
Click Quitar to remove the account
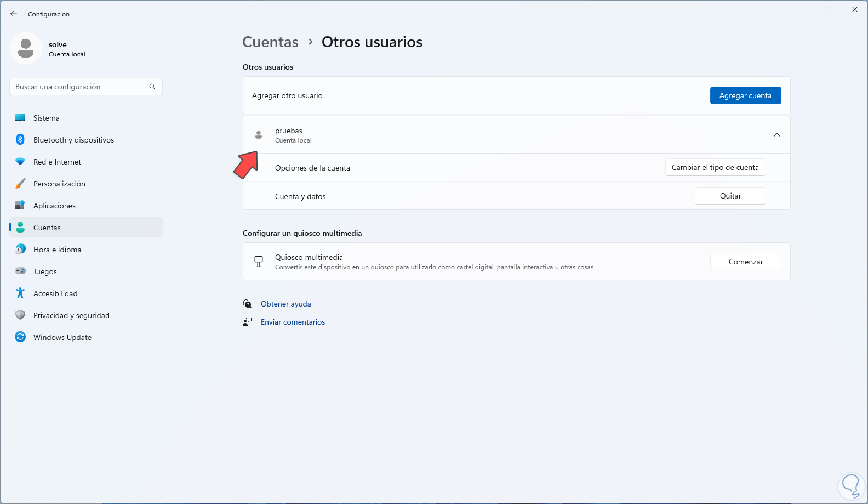click(x=730, y=196)
